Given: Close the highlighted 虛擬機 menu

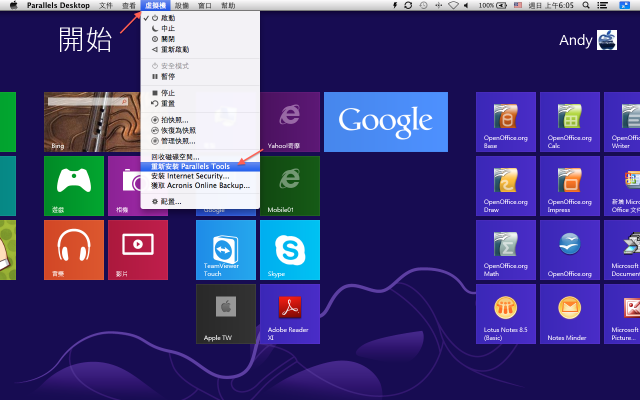Looking at the screenshot, I should tap(155, 5).
